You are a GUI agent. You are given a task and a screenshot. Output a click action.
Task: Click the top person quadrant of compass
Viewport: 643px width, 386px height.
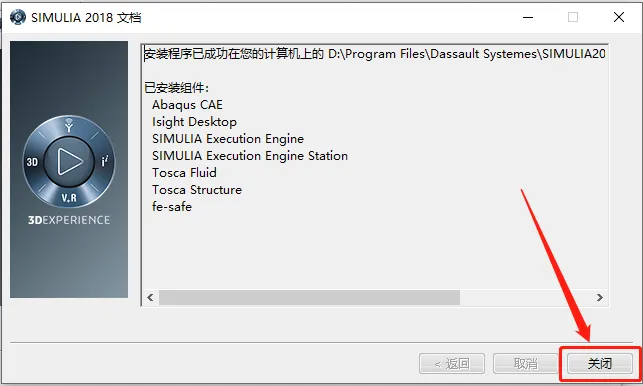coord(69,125)
